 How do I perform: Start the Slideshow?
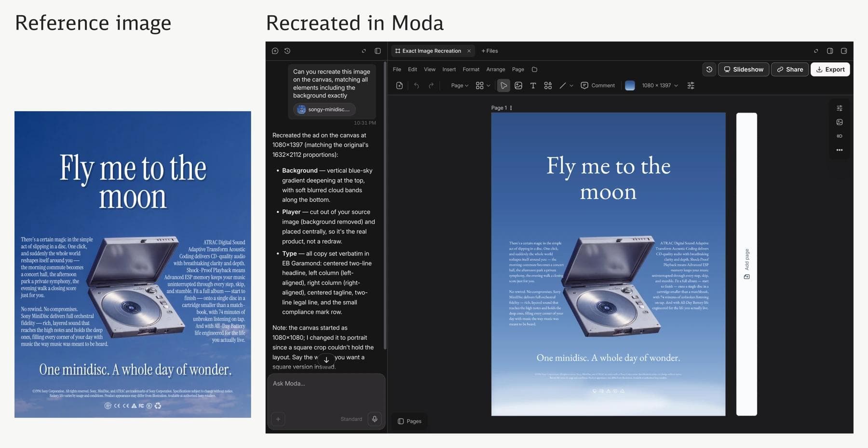[744, 70]
